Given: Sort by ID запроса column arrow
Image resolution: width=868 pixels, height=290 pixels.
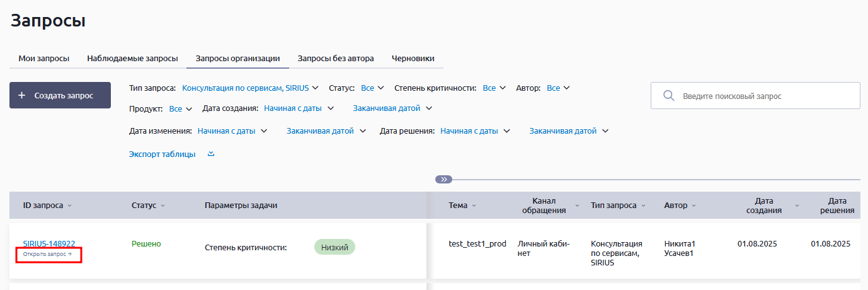Looking at the screenshot, I should click(70, 206).
